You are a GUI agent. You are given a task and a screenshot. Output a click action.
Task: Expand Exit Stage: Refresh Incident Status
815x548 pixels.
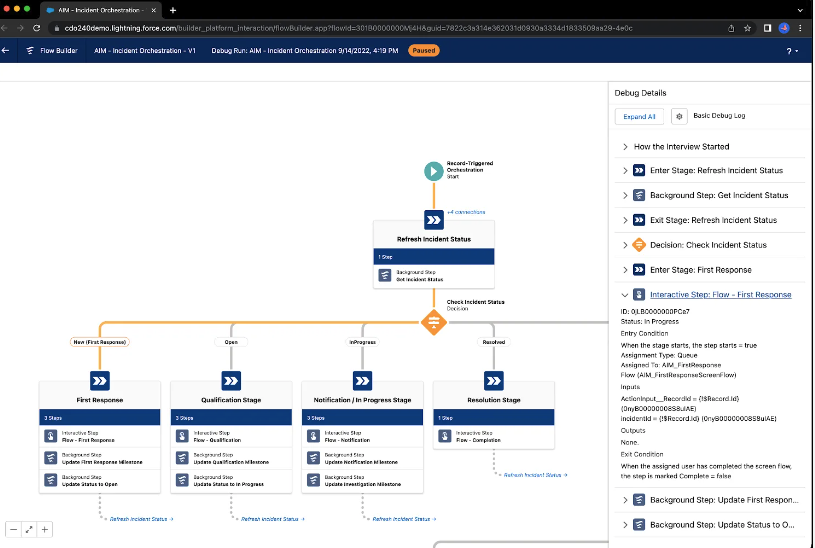click(625, 220)
